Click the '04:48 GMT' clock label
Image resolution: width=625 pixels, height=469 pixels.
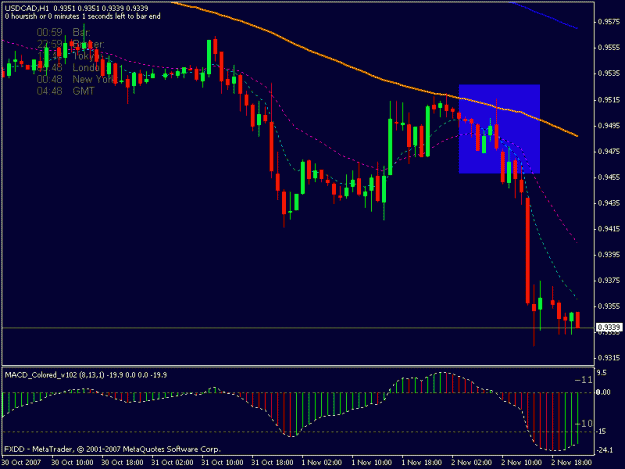click(66, 91)
